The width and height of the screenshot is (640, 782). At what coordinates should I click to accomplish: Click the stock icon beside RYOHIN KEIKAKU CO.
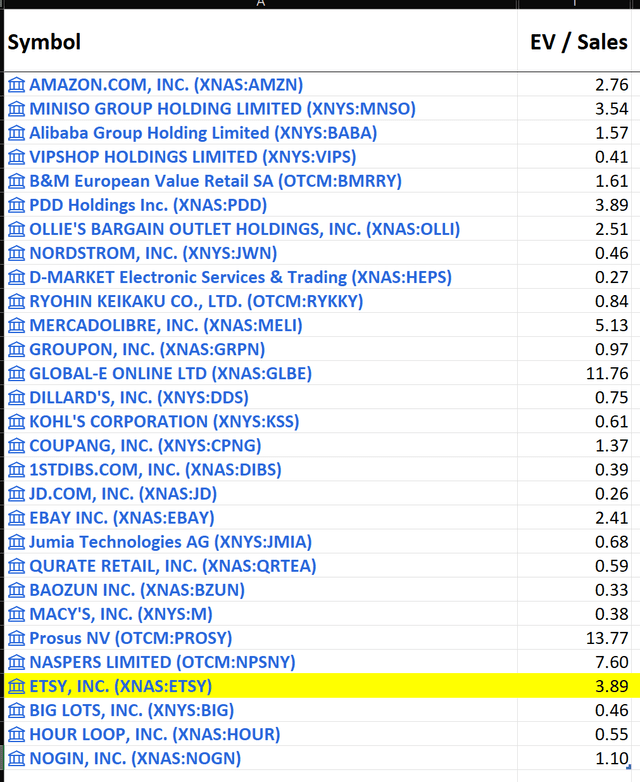pos(16,301)
